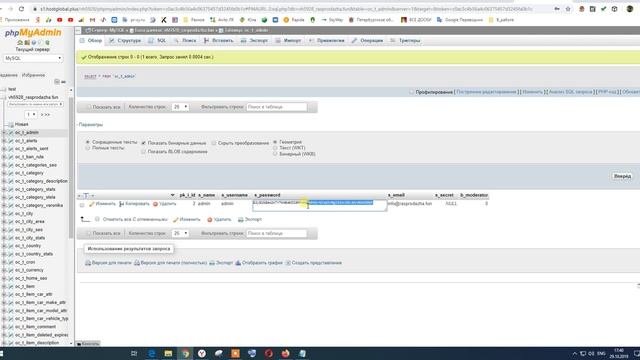Toggle Скрыть преобразования checkbox
Viewport: 640px width, 360px height.
point(214,143)
